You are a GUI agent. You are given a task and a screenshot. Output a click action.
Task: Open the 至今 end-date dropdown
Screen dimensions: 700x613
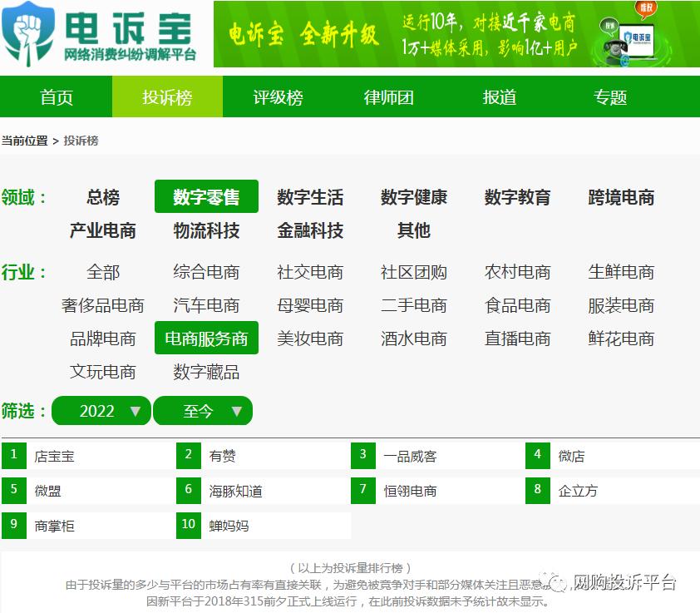203,410
